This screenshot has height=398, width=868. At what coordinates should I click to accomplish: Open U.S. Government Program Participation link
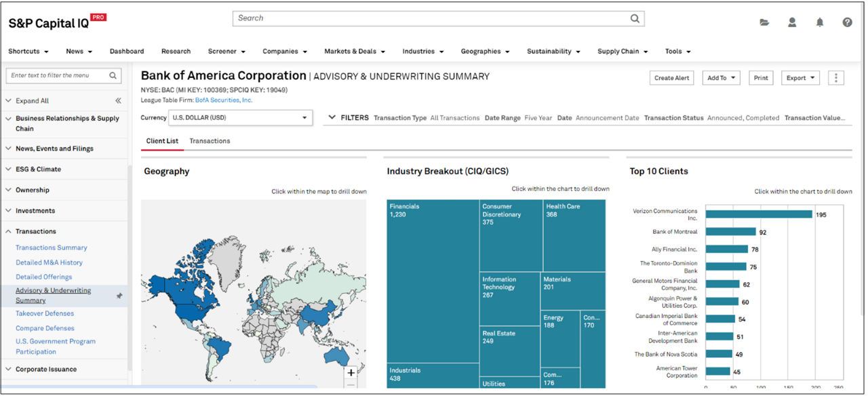click(56, 346)
